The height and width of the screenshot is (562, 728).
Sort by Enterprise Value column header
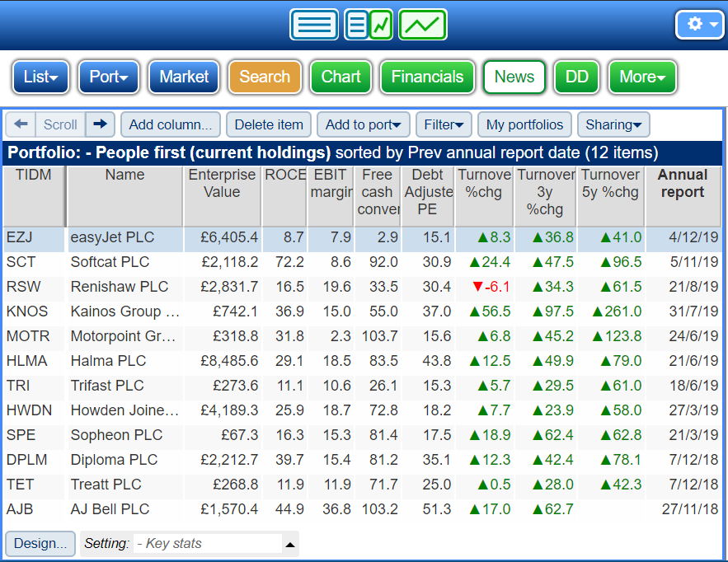click(x=222, y=196)
